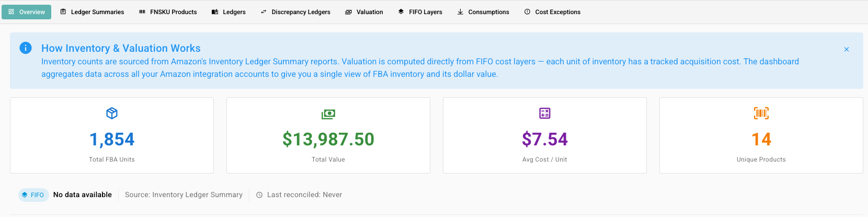This screenshot has height=217, width=868.
Task: Click the green cash icon above Total Value
Action: click(328, 113)
